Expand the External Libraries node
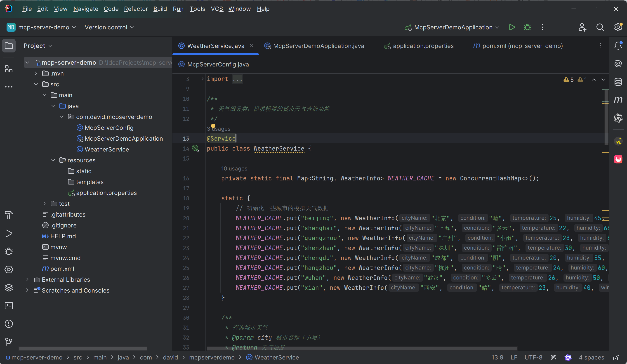The width and height of the screenshot is (627, 364). (x=27, y=280)
